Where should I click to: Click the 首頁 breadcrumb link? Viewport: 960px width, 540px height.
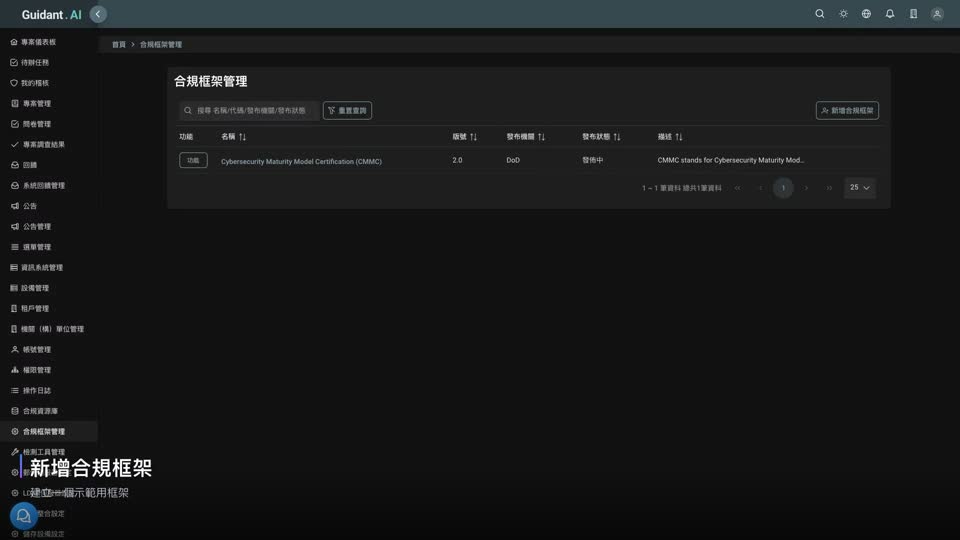click(119, 45)
